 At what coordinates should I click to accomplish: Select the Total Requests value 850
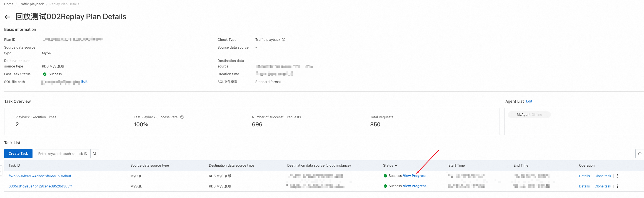tap(375, 124)
